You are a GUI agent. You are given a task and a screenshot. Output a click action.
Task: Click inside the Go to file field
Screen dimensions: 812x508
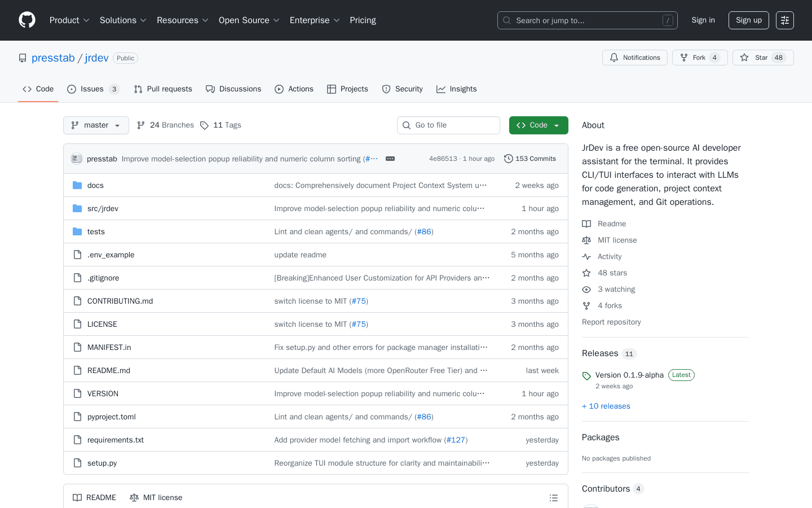(448, 125)
